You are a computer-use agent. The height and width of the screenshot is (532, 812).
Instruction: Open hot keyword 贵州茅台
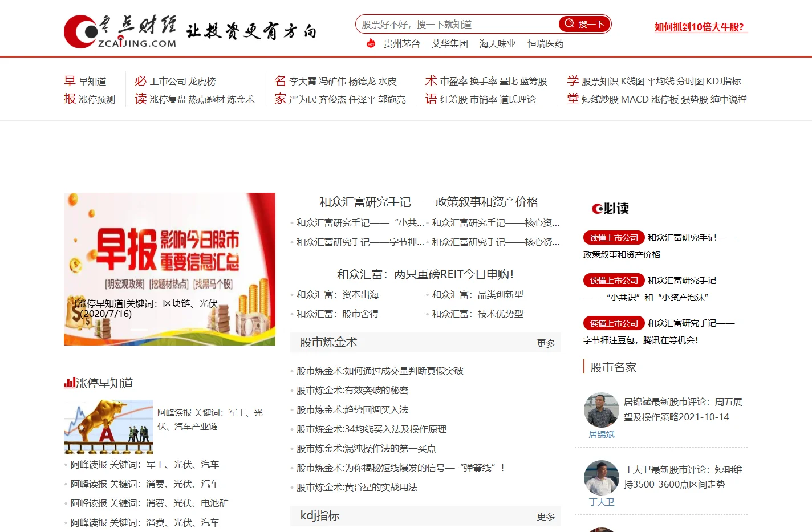tap(401, 44)
